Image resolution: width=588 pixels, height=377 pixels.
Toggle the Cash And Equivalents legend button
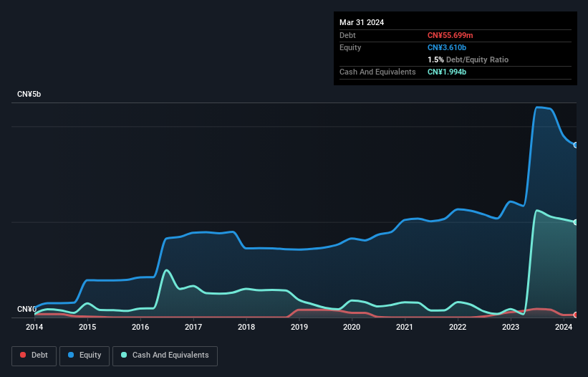[165, 355]
